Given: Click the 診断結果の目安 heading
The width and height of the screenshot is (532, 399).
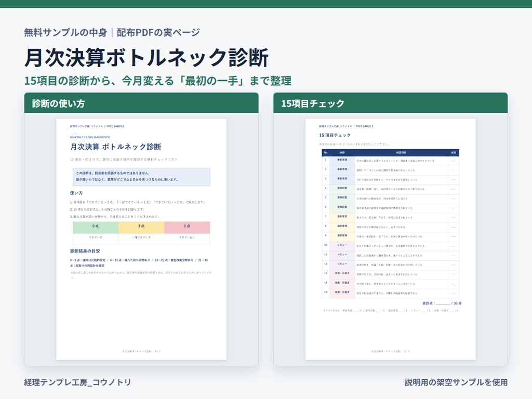Looking at the screenshot, I should (85, 251).
